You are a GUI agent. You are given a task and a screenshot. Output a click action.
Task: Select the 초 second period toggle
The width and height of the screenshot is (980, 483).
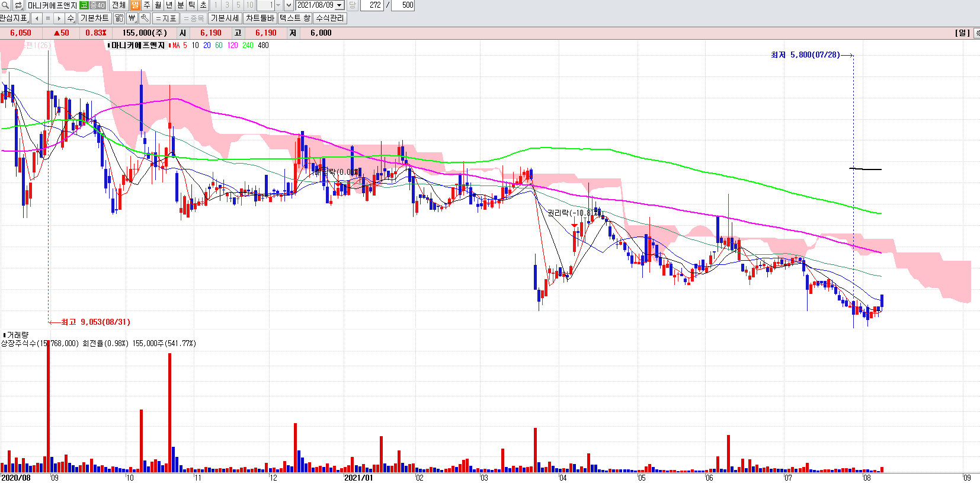pyautogui.click(x=203, y=5)
